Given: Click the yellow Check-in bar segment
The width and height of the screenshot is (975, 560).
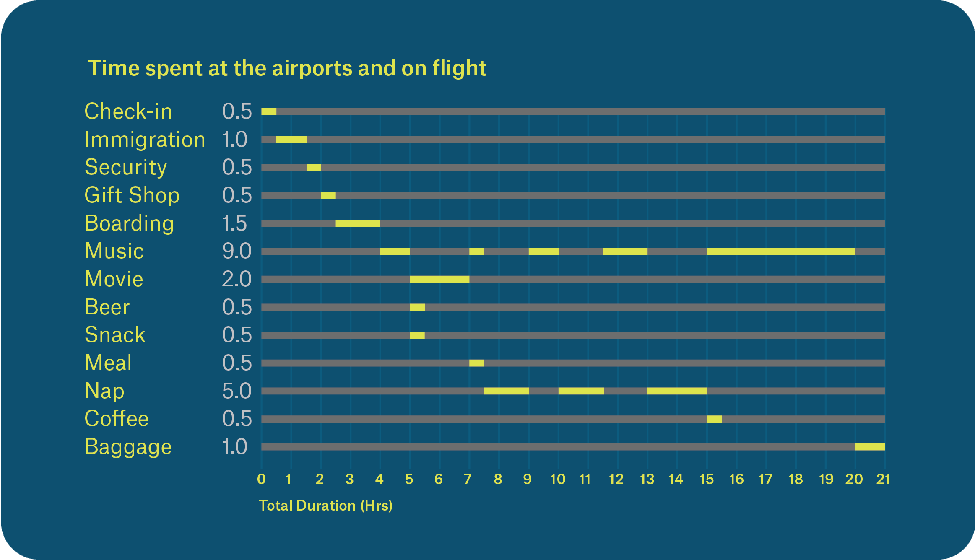Looking at the screenshot, I should click(x=269, y=111).
